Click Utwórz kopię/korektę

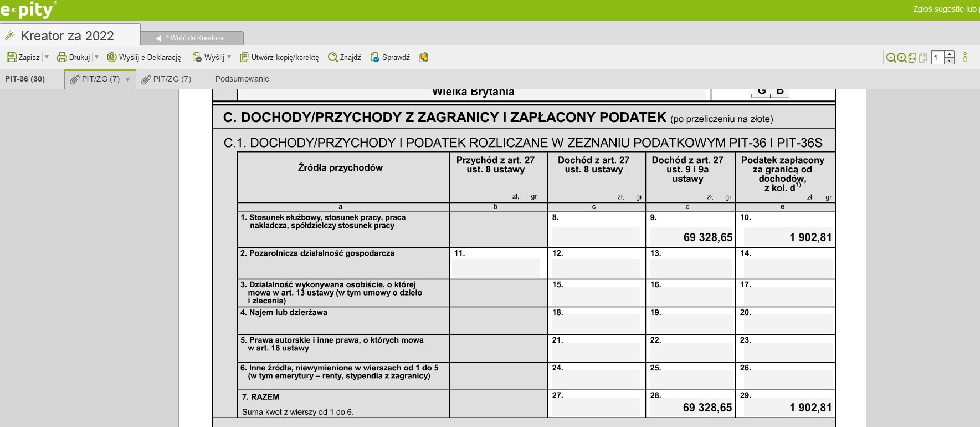click(279, 57)
